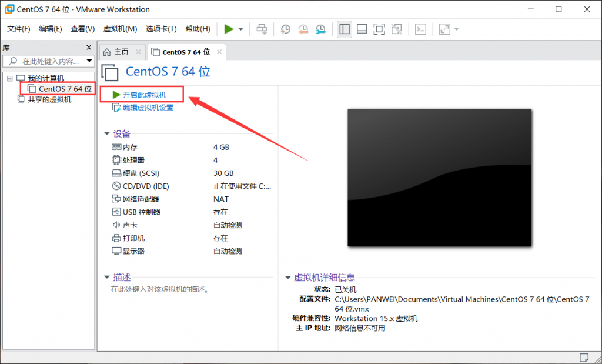Screen dimensions: 602x364
Task: Close the CentOS 7 64 位 tab
Action: tap(219, 52)
